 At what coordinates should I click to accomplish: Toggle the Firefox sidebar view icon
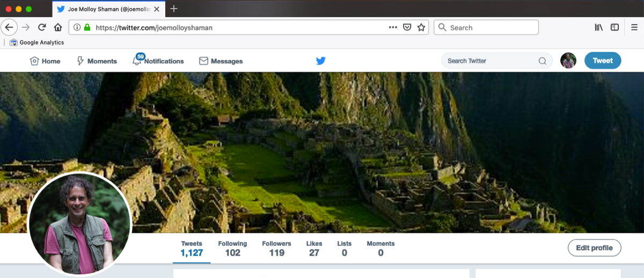click(x=614, y=27)
